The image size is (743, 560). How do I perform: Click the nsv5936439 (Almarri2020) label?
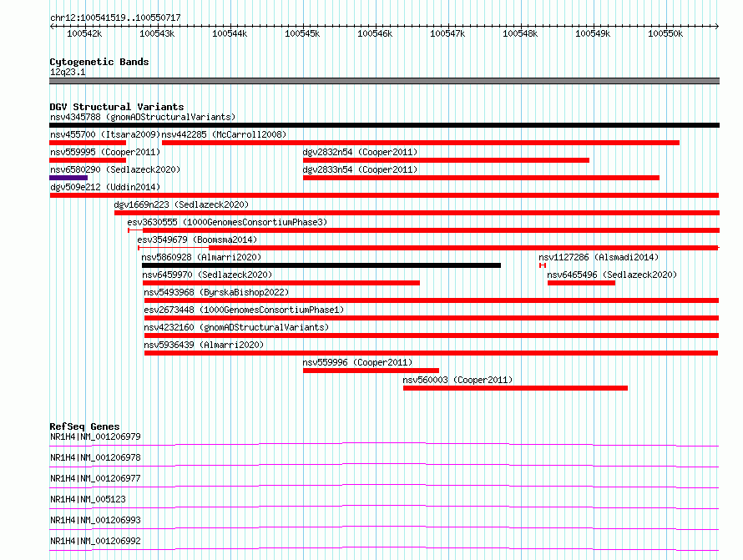(204, 345)
